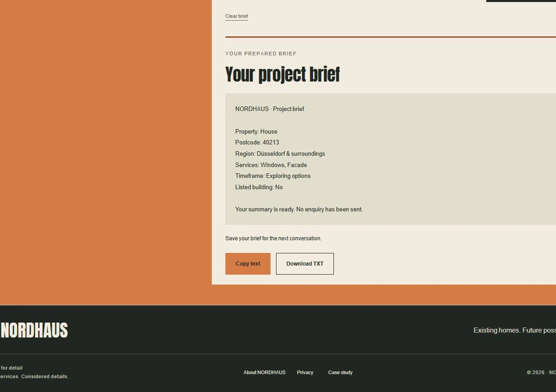Select the "Your project brief" heading
This screenshot has width=556, height=392.
pyautogui.click(x=282, y=74)
